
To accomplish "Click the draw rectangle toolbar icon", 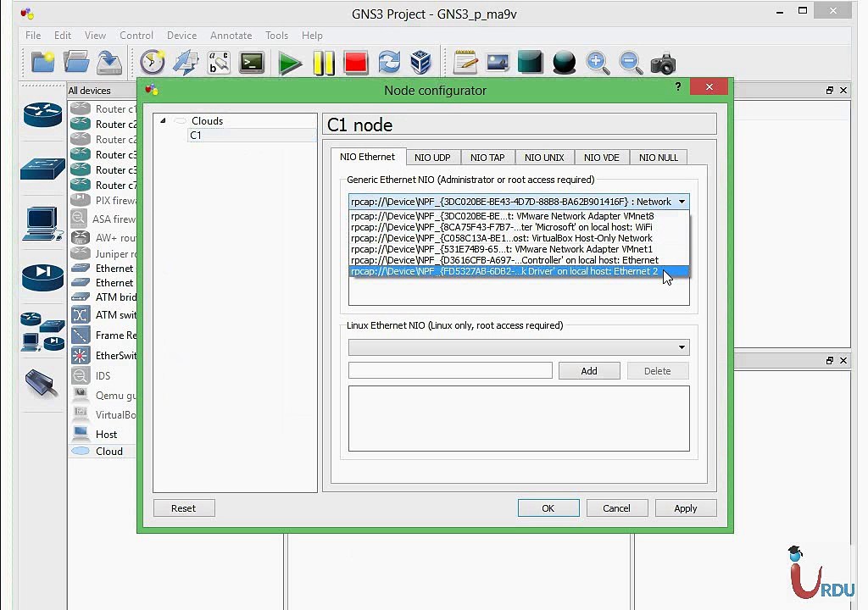I will [x=531, y=62].
